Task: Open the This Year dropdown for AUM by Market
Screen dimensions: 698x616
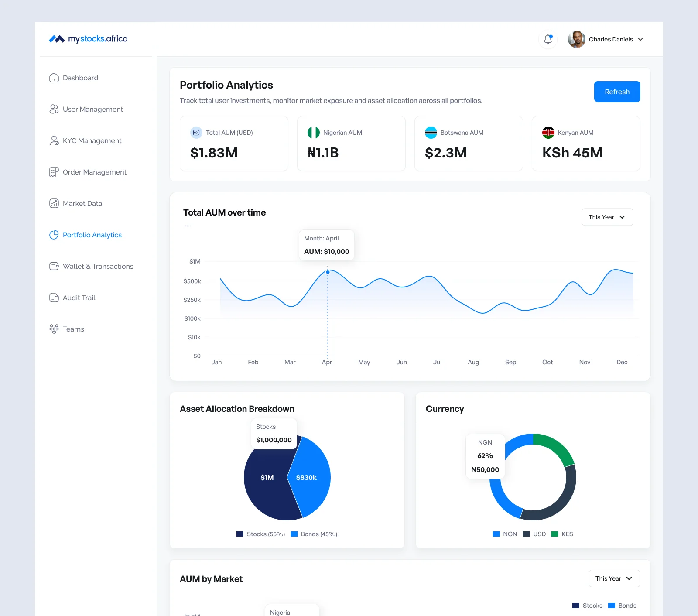Action: (614, 578)
